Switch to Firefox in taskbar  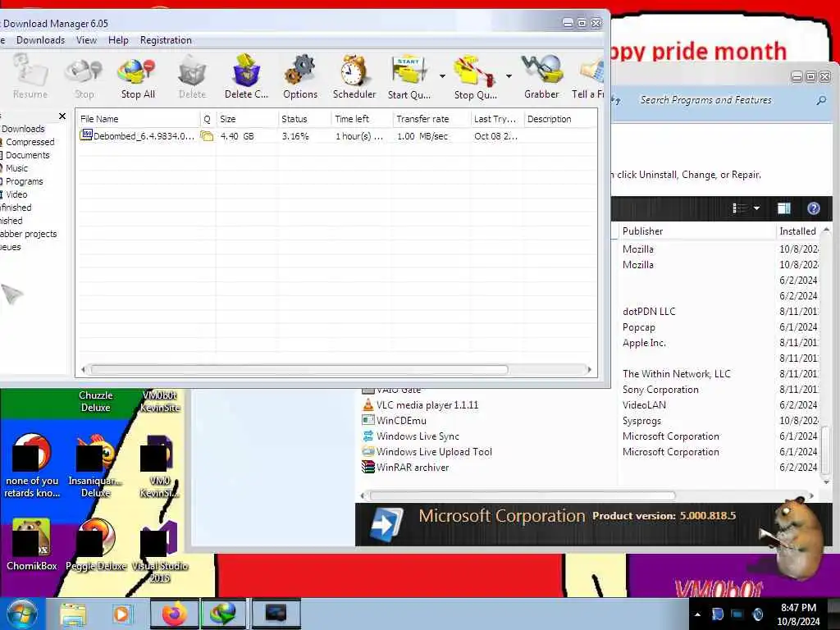pyautogui.click(x=175, y=614)
